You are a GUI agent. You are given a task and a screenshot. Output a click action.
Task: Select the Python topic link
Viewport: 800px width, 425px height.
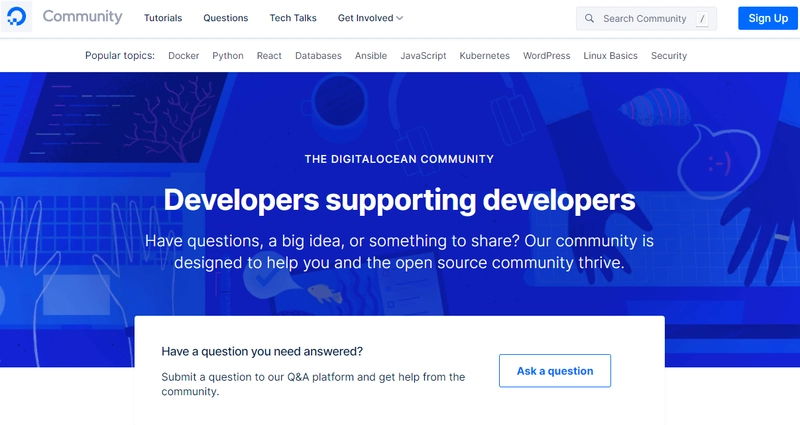pyautogui.click(x=228, y=56)
